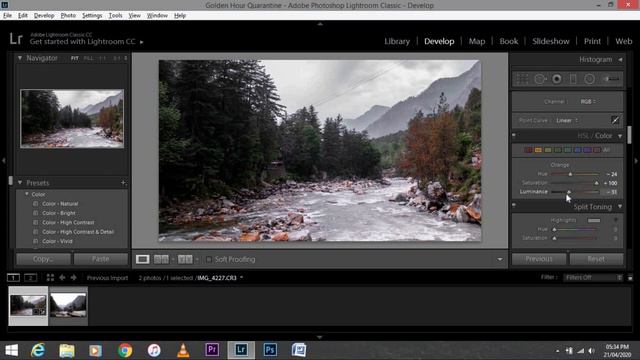Select the Graduated Filter tool
Viewport: 640px width, 360px height.
(x=573, y=79)
